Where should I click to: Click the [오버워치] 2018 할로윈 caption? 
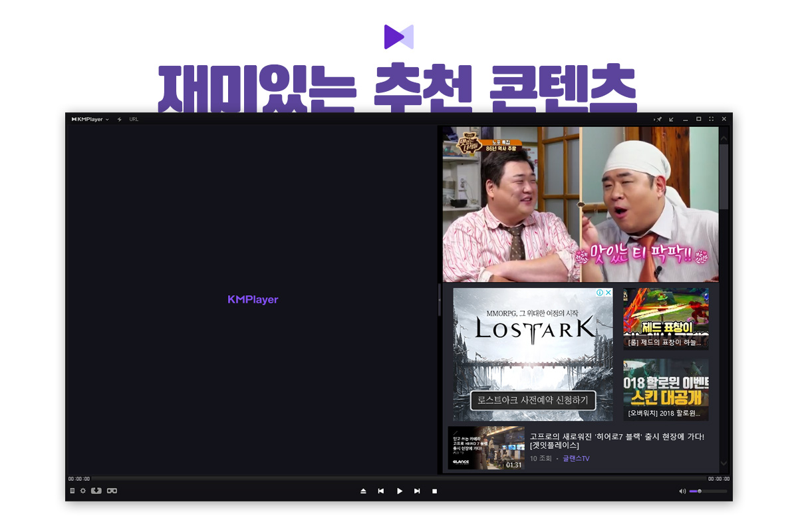(664, 413)
